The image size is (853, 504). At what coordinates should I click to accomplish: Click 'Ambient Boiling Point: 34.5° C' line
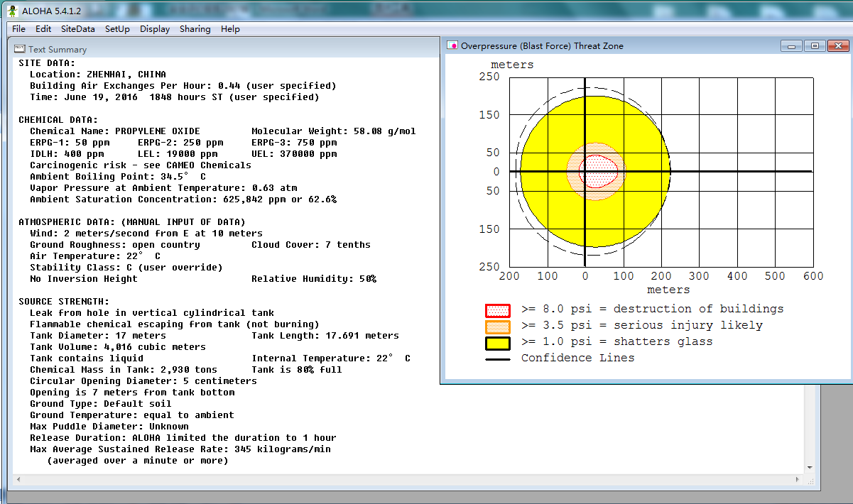coord(118,176)
